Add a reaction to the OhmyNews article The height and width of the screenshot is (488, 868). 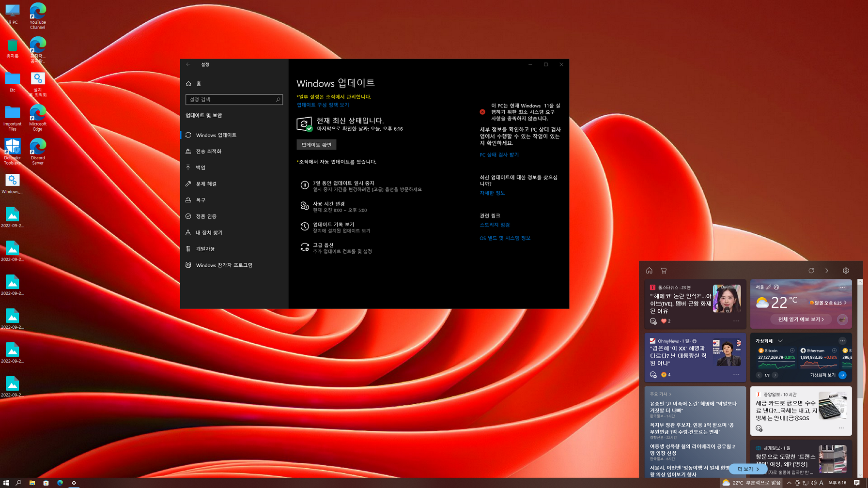click(x=653, y=375)
